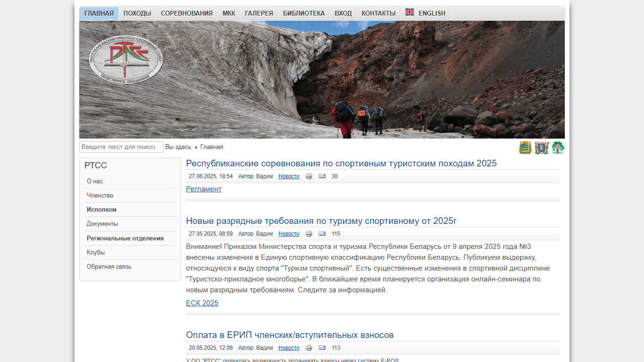
Task: Click the date 27.05.2025, 08:59
Action: pyautogui.click(x=211, y=234)
